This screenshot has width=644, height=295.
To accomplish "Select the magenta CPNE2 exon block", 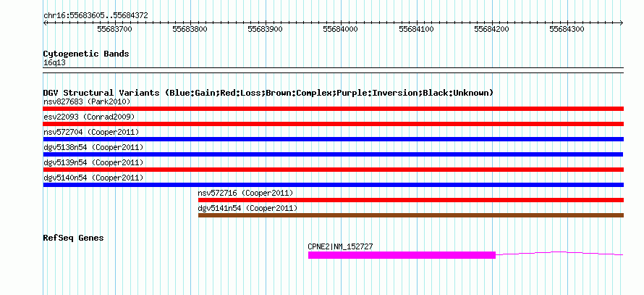I will [x=402, y=255].
